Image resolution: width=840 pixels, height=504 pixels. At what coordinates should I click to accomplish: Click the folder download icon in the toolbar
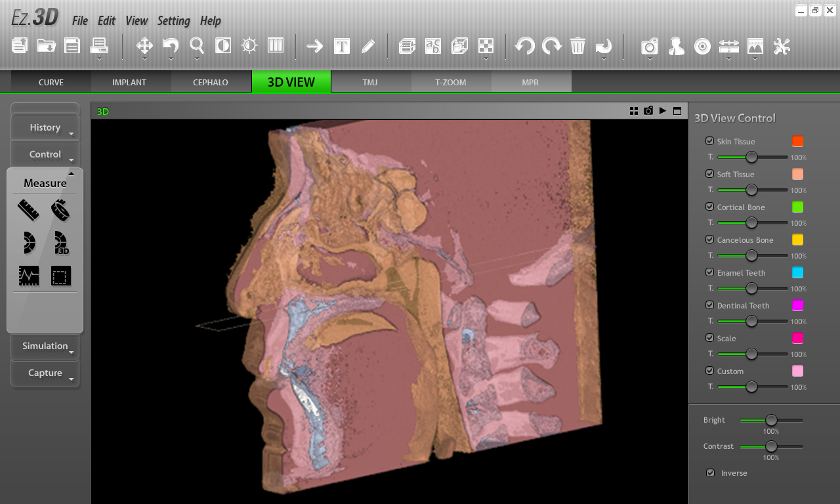pyautogui.click(x=46, y=45)
